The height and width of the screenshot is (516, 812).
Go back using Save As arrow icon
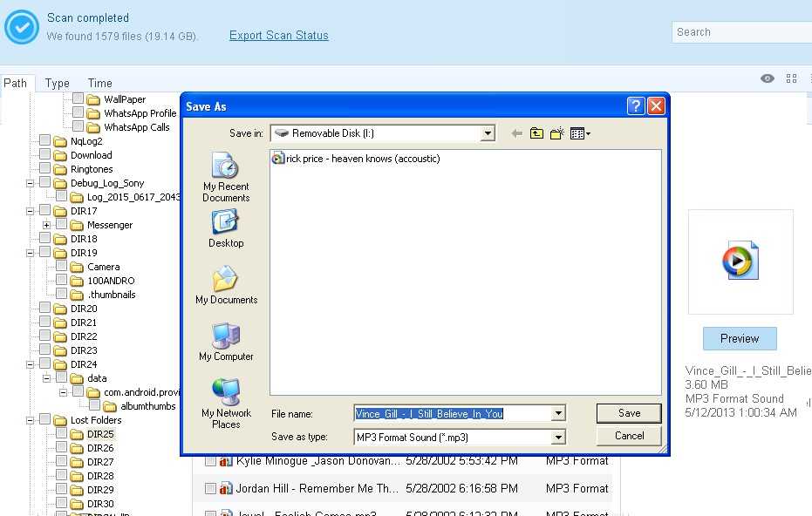[516, 133]
